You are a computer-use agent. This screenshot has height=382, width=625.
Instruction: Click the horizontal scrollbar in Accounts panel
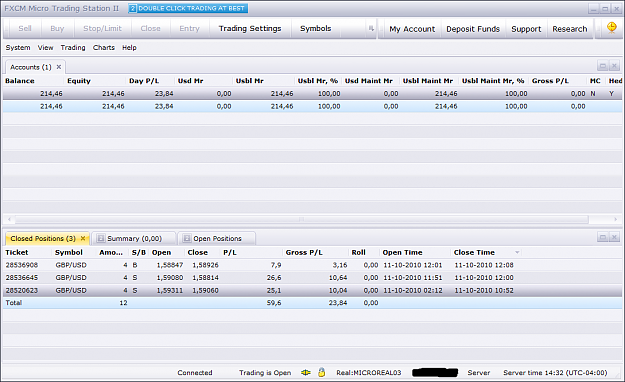coord(301,219)
